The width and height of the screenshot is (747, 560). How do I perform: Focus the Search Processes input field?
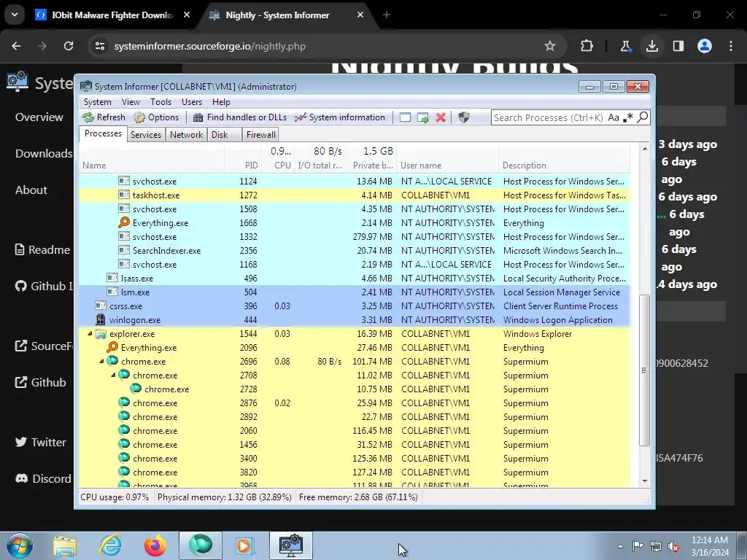point(549,117)
